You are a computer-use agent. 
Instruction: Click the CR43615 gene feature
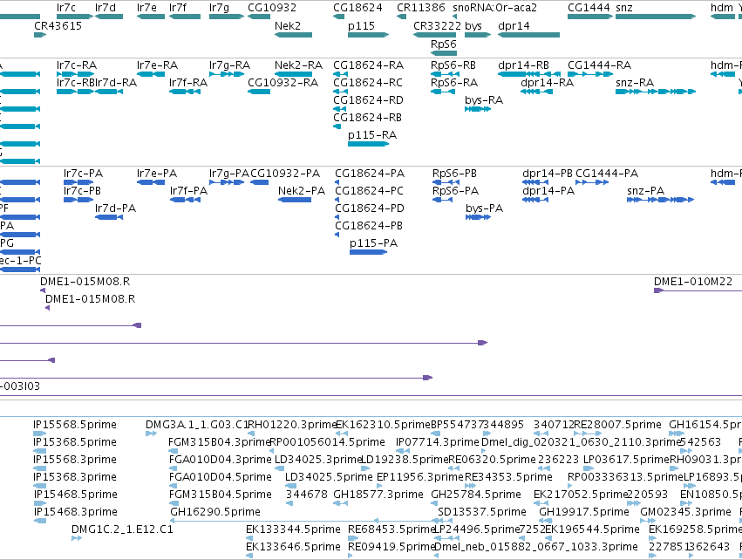pyautogui.click(x=40, y=35)
